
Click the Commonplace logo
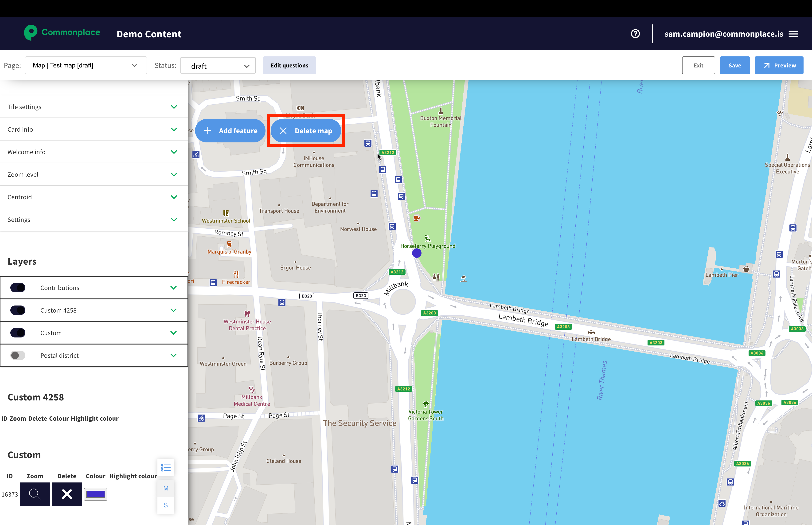62,33
